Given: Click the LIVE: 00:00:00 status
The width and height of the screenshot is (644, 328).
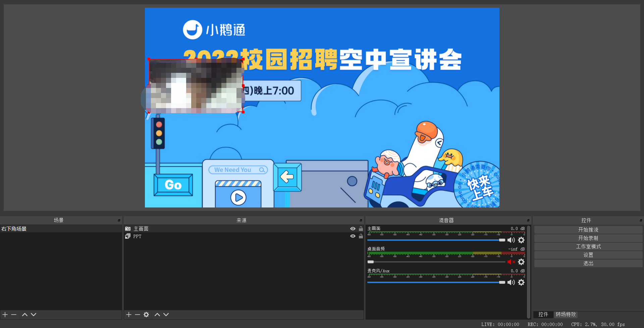Looking at the screenshot, I should point(500,324).
